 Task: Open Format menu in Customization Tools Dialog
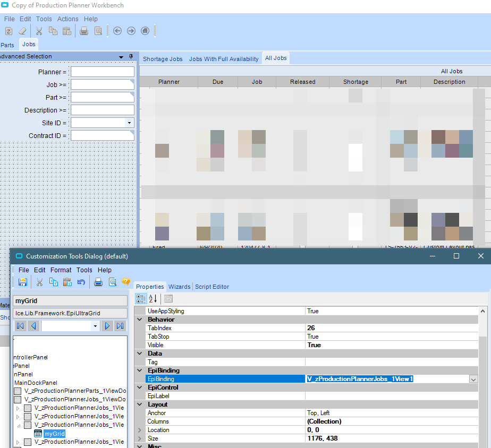coord(61,270)
